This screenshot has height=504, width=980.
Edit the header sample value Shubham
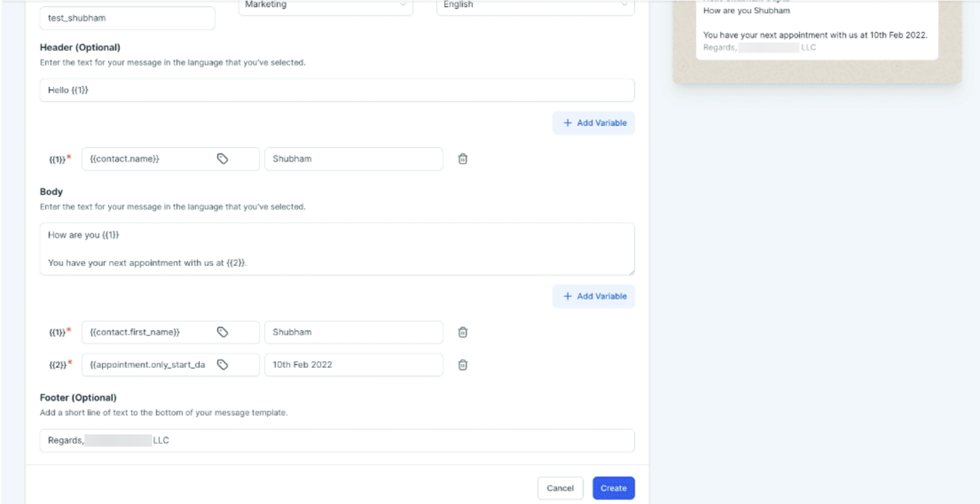tap(353, 159)
